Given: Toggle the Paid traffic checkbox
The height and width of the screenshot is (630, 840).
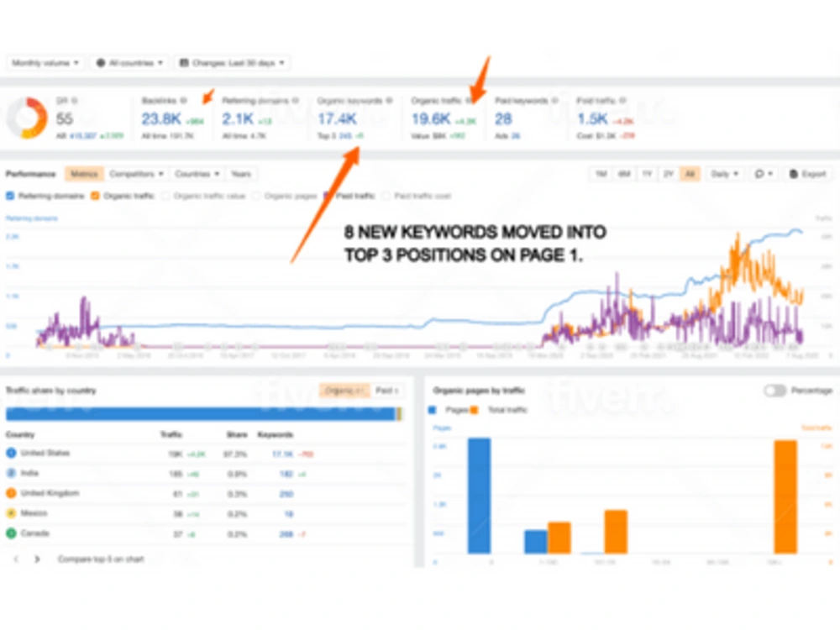Looking at the screenshot, I should pyautogui.click(x=328, y=196).
